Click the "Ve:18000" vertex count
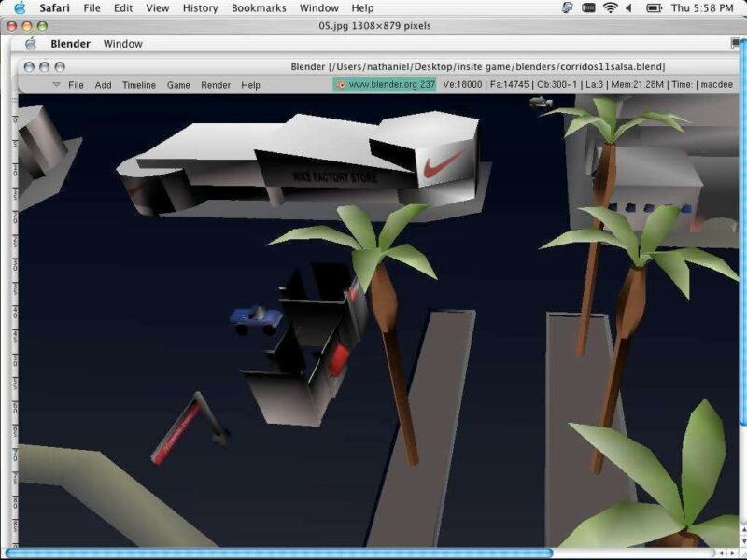 coord(462,85)
